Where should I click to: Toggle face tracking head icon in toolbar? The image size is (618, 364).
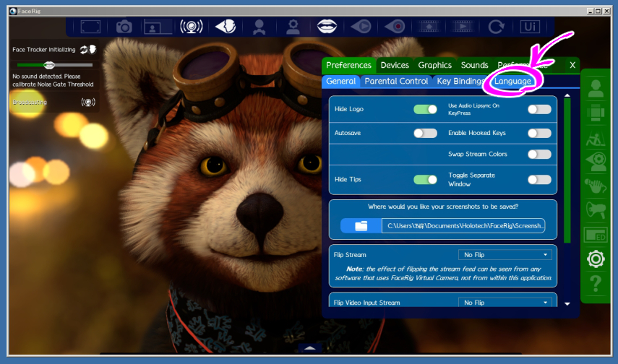pos(226,27)
